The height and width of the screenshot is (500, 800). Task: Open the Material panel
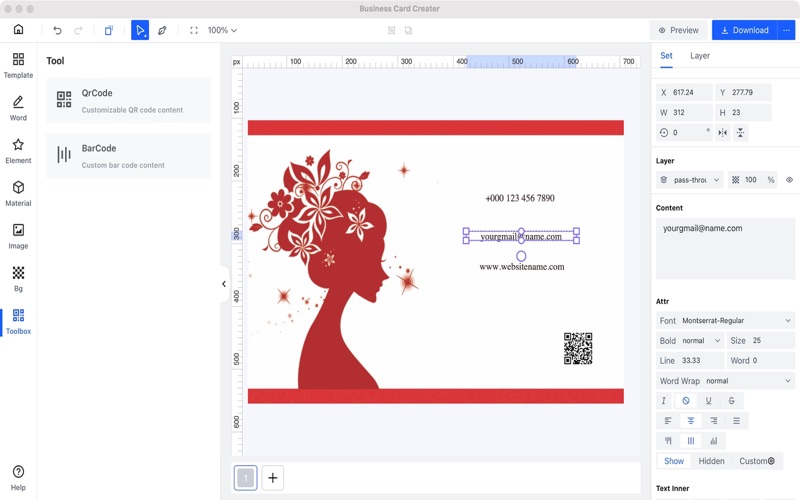18,194
